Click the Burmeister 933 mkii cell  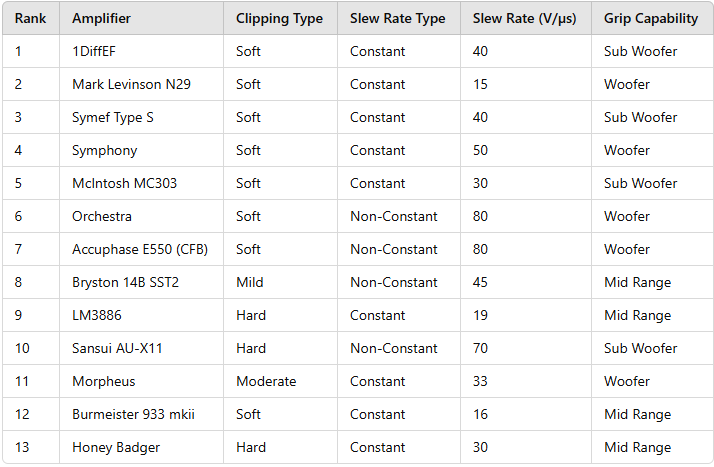pos(141,414)
